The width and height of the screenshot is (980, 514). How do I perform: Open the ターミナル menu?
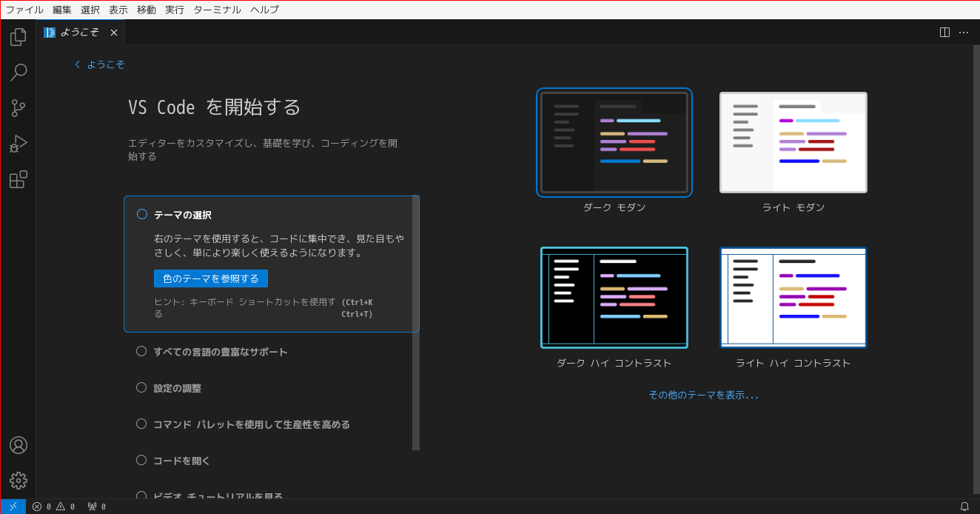coord(217,10)
